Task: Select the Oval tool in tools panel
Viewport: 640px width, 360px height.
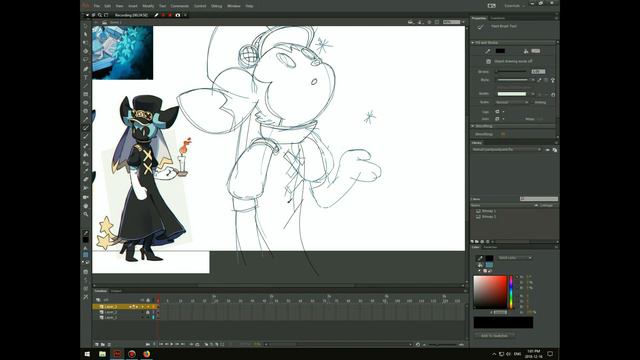Action: (86, 103)
